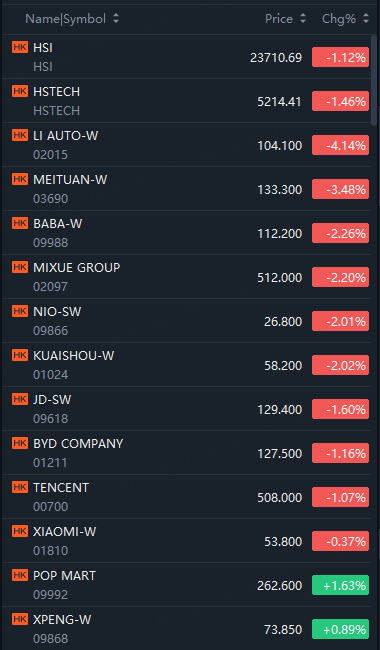Click the watchlist vertical scrollbar thumb

coord(374,80)
